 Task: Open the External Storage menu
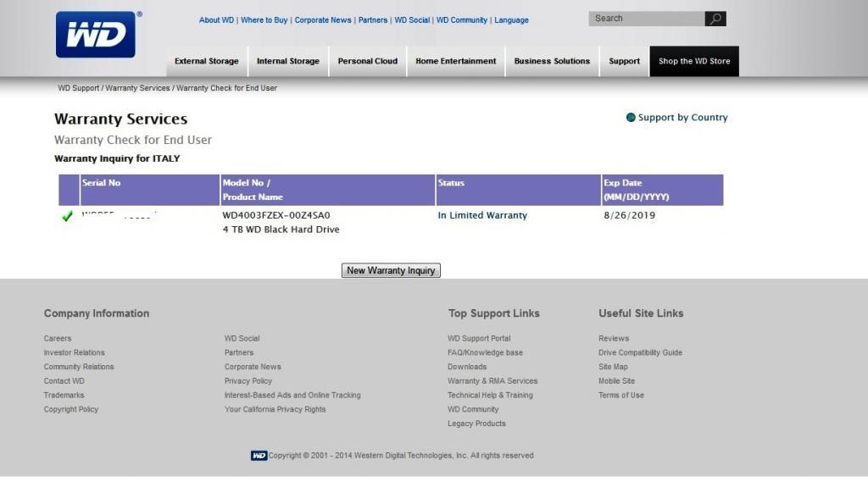(x=207, y=61)
